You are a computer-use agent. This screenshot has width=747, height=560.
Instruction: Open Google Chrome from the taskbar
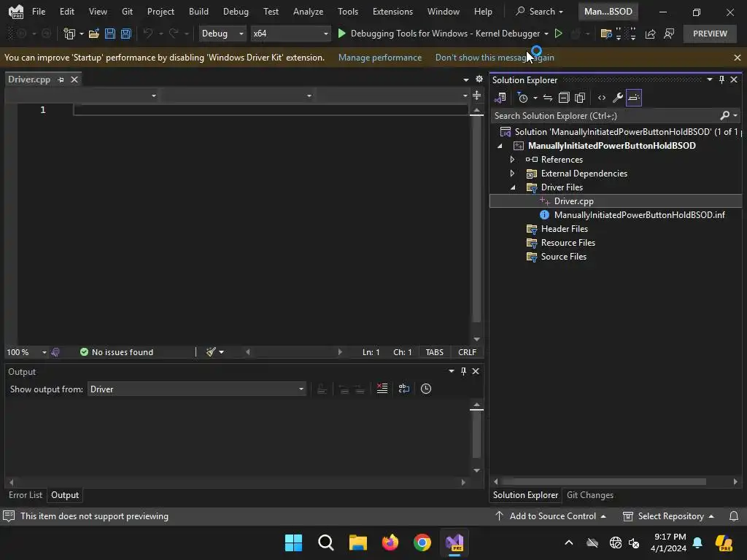pos(422,542)
